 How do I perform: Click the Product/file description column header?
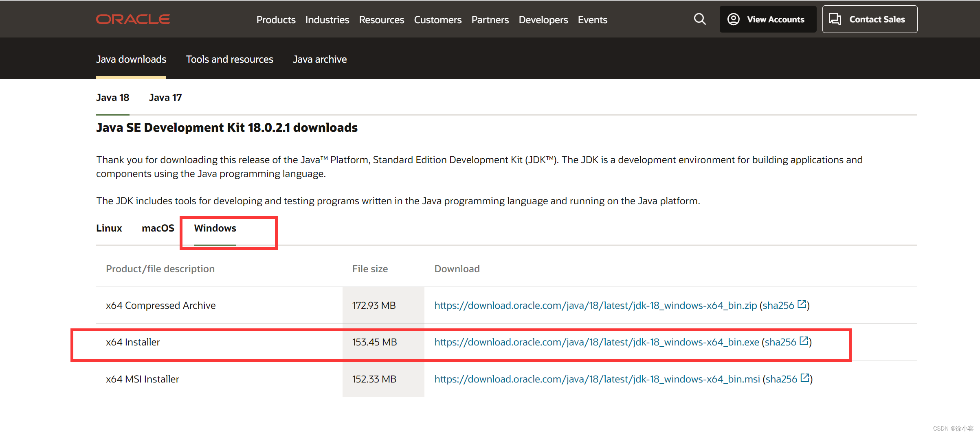pos(160,269)
